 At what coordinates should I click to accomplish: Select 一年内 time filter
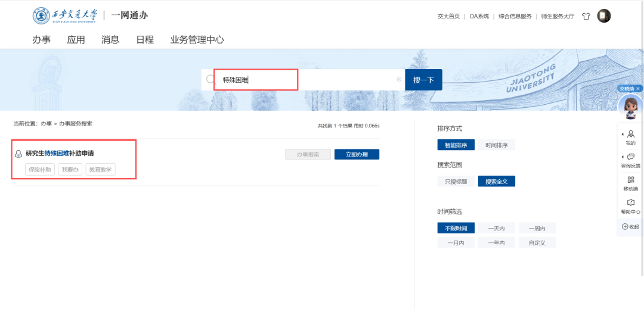(x=497, y=242)
